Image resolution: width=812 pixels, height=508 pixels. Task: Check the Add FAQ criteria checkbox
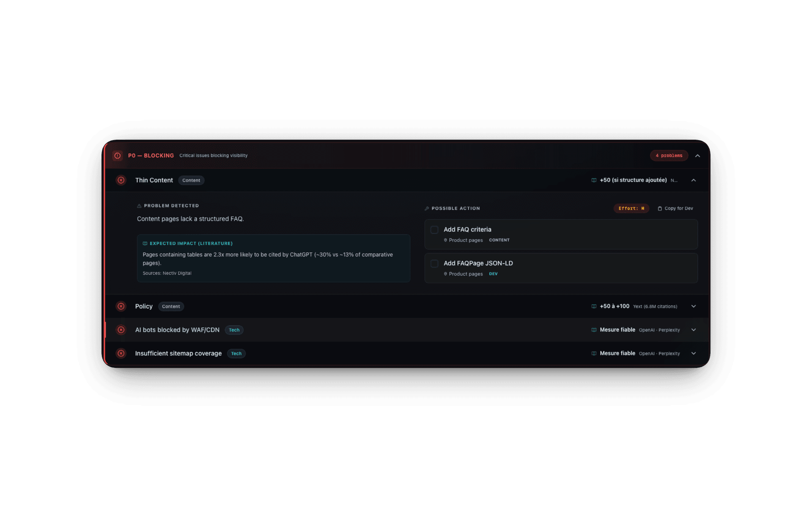coord(434,229)
